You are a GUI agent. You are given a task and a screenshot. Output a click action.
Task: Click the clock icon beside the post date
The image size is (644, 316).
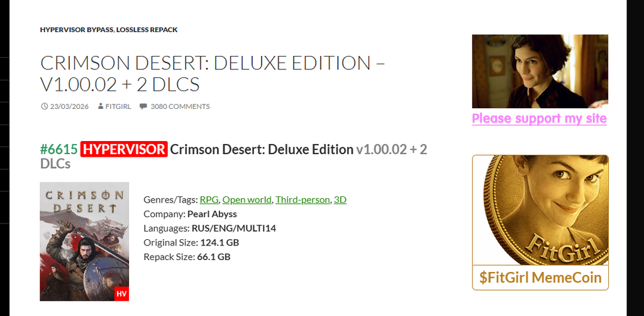pos(44,106)
